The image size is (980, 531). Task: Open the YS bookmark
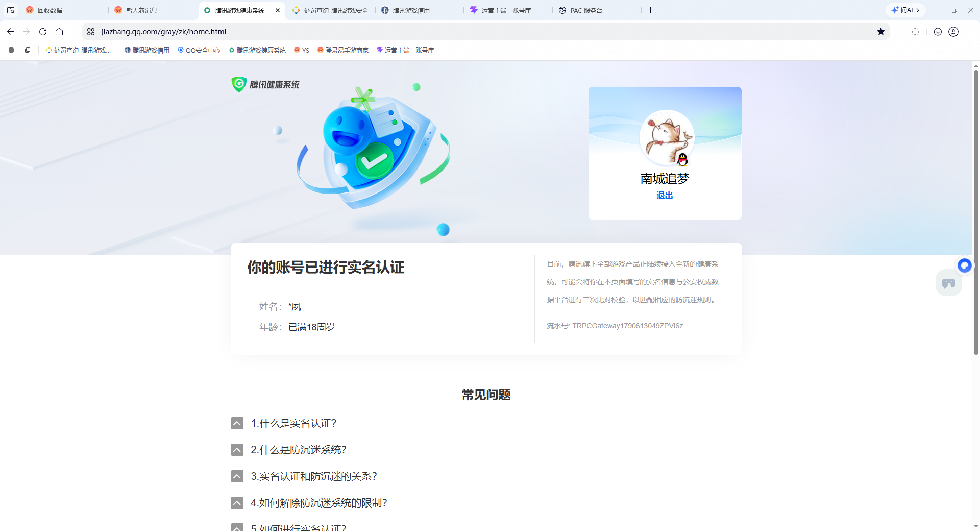pyautogui.click(x=302, y=50)
